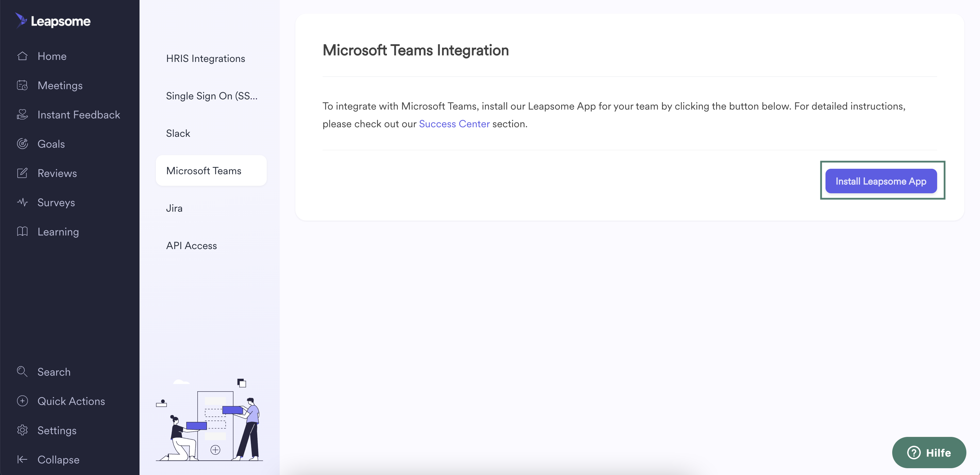Open the Hilfe help widget
The image size is (980, 475).
pos(929,453)
